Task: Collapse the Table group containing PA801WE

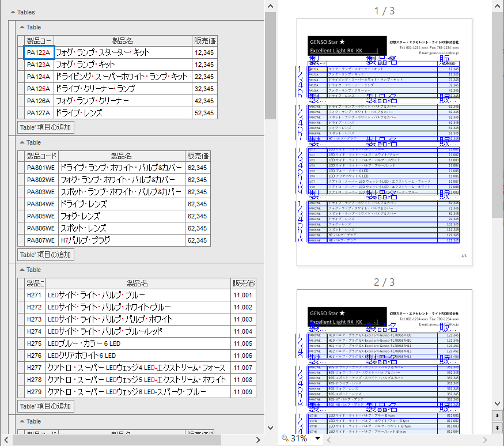Action: pos(22,142)
